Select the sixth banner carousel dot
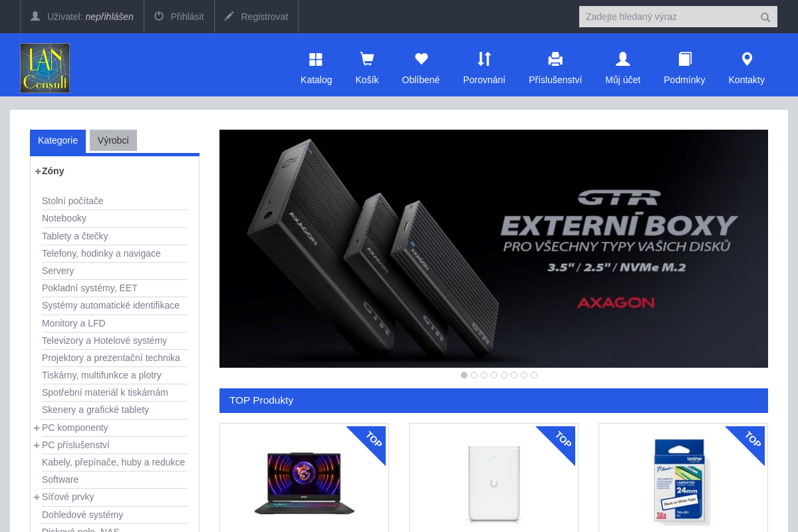The width and height of the screenshot is (798, 532). click(x=514, y=375)
